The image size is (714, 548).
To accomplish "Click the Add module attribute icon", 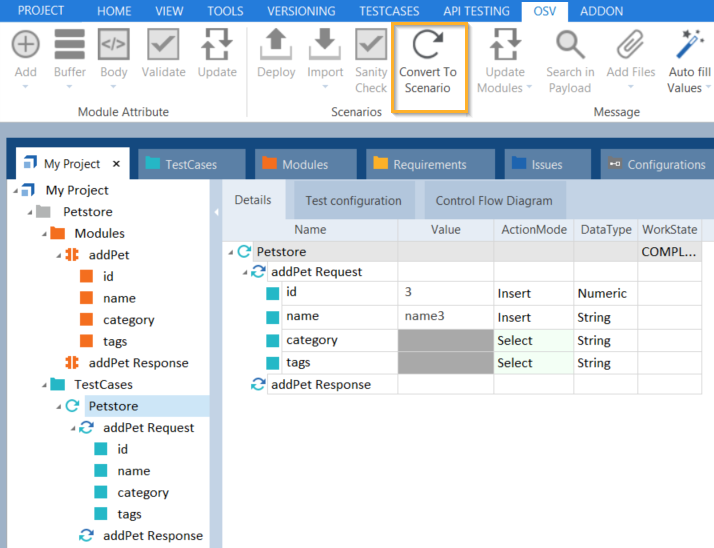I will point(25,46).
